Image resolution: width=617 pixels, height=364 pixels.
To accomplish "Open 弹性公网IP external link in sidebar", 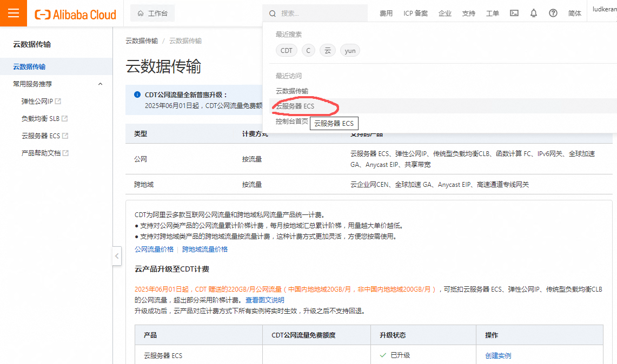I will (x=41, y=102).
